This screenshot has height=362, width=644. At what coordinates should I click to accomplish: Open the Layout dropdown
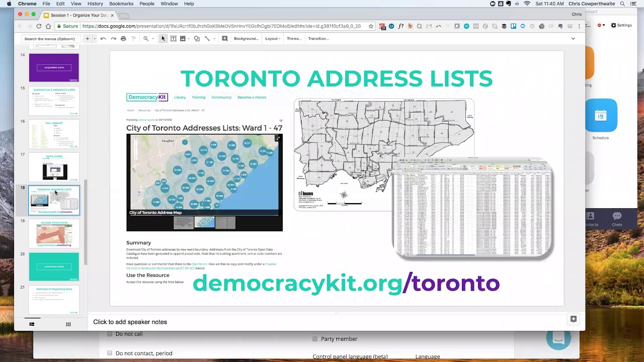[273, 39]
